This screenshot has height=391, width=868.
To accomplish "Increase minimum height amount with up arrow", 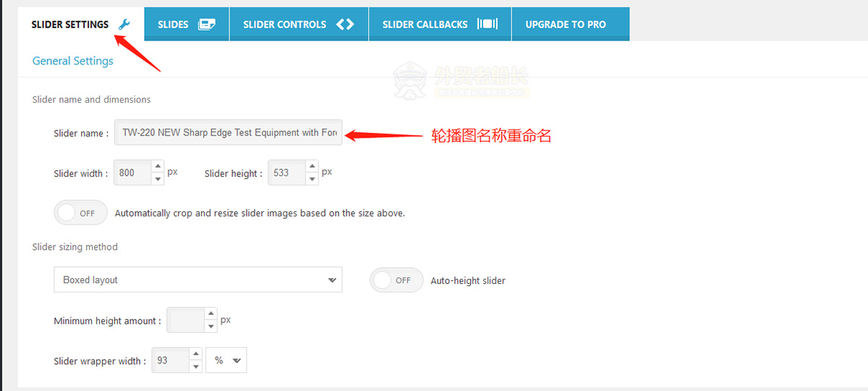I will point(210,314).
